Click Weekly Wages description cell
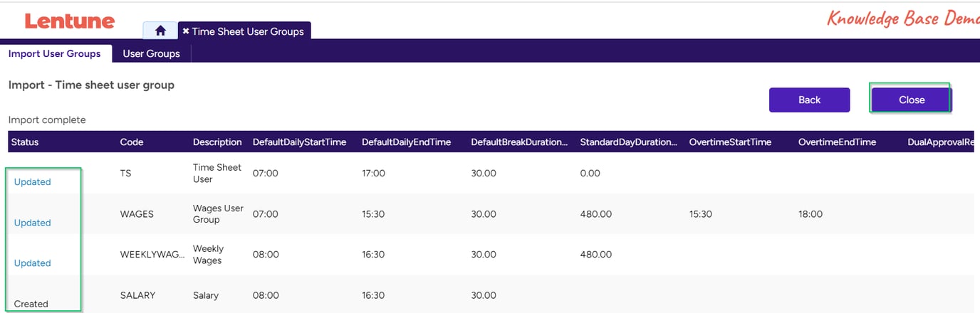The height and width of the screenshot is (313, 980). [x=208, y=254]
